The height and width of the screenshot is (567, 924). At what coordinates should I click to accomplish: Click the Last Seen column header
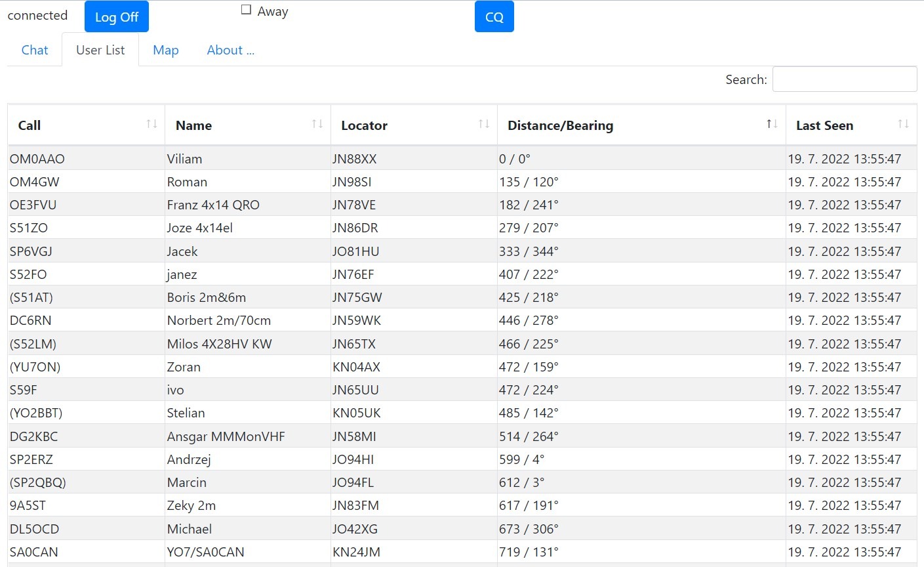[x=851, y=125]
